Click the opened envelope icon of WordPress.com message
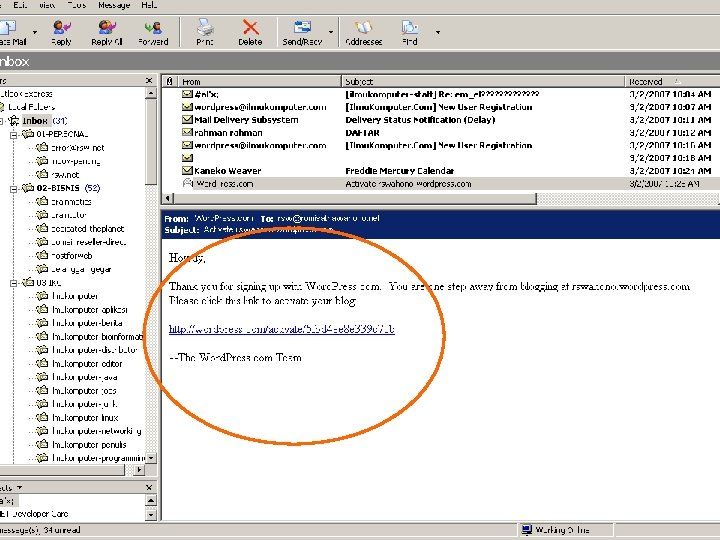This screenshot has width=720, height=540. (187, 183)
